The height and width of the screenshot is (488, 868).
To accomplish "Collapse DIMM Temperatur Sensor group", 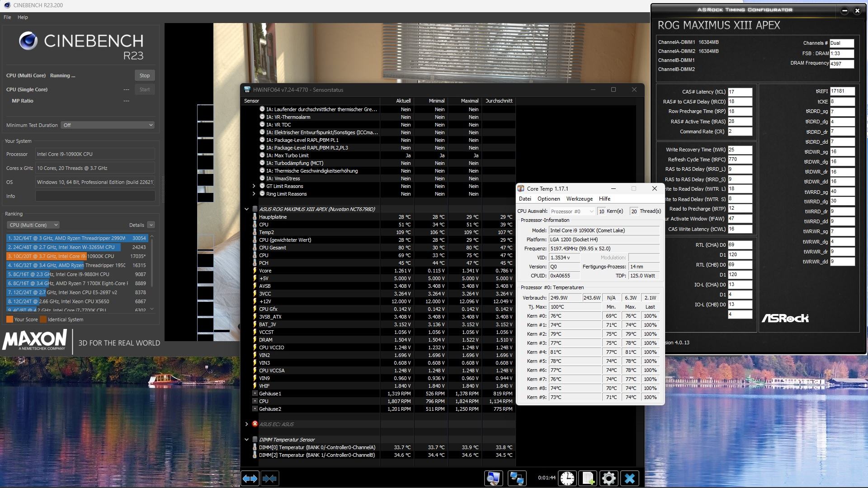I will [246, 440].
